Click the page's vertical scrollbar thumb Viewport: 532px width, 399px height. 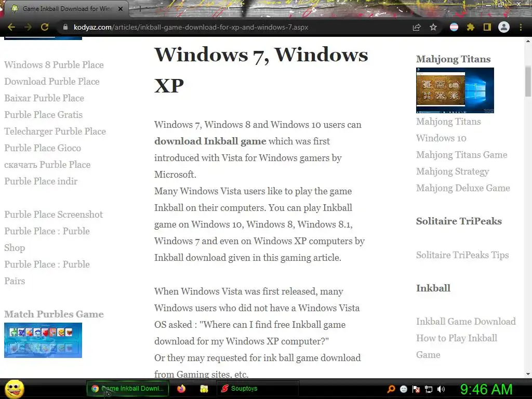coord(528,82)
